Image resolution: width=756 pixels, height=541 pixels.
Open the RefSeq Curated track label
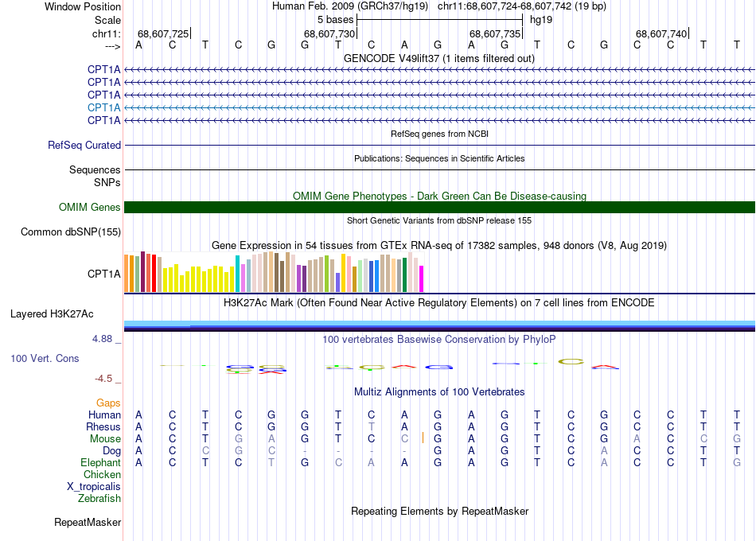point(84,146)
